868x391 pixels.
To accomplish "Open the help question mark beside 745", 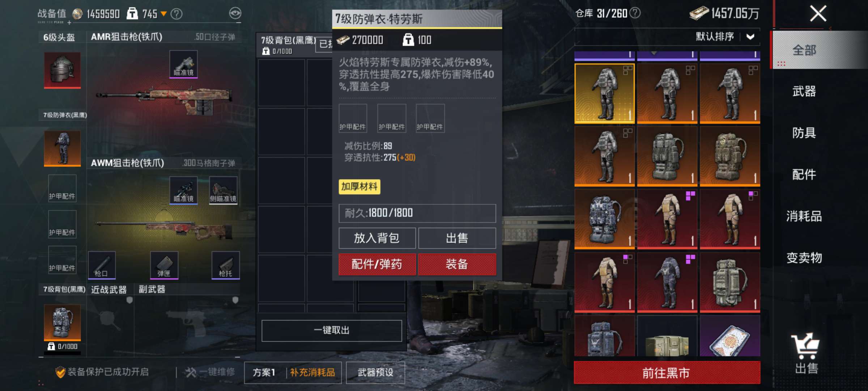I will [x=176, y=14].
